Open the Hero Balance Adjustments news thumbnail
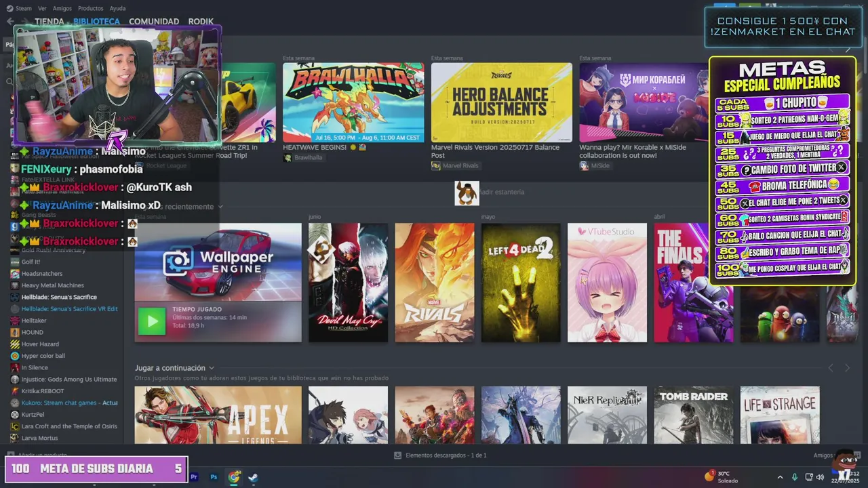Viewport: 868px width, 488px height. (502, 102)
